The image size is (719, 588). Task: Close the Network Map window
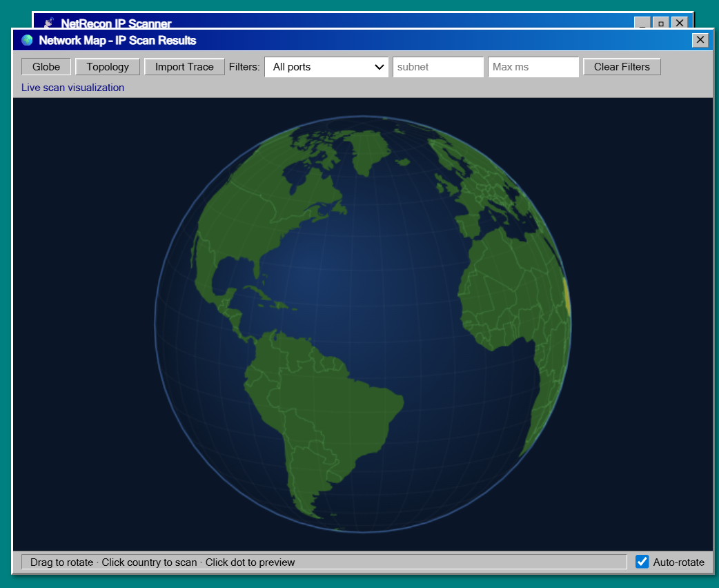700,40
